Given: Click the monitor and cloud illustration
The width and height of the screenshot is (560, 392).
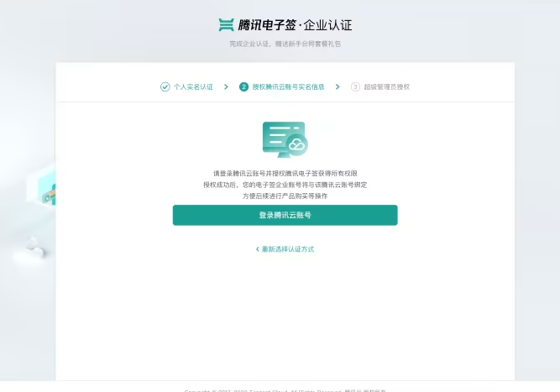Looking at the screenshot, I should coord(285,139).
